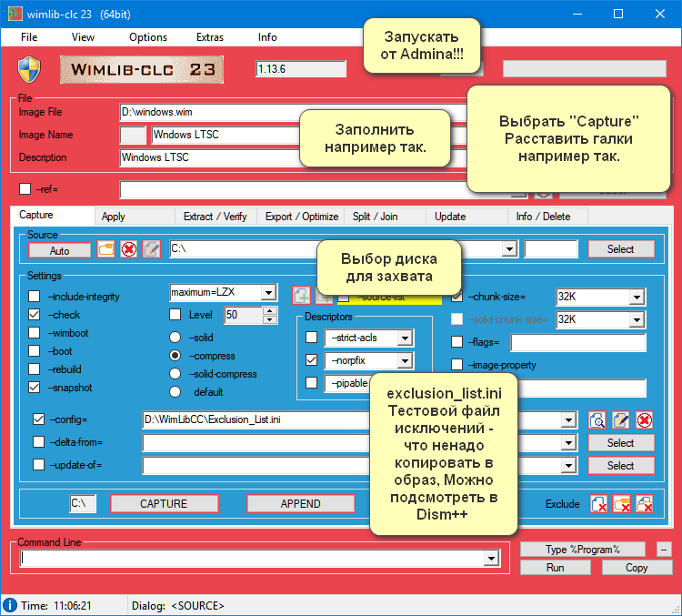The width and height of the screenshot is (682, 616).
Task: Click the Run button
Action: [555, 567]
